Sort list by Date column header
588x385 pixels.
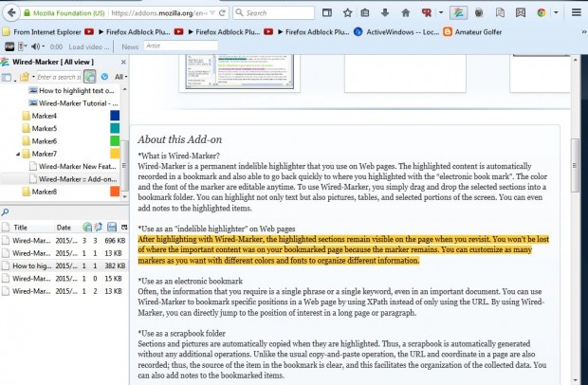point(64,228)
